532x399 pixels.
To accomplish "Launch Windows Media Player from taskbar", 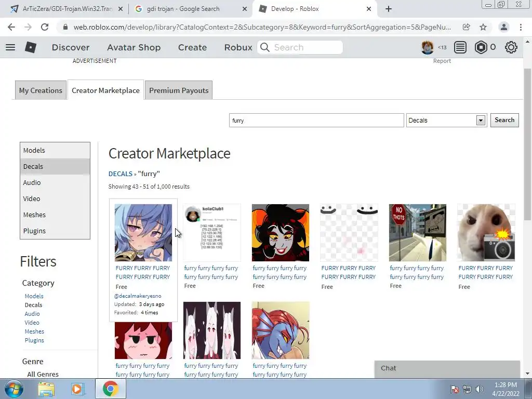I will coord(77,389).
